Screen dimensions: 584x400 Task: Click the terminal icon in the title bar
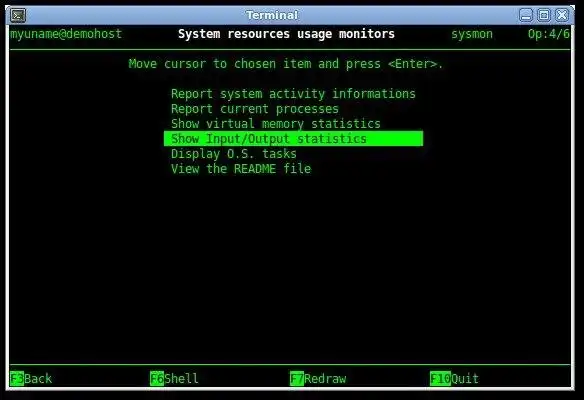tap(18, 16)
